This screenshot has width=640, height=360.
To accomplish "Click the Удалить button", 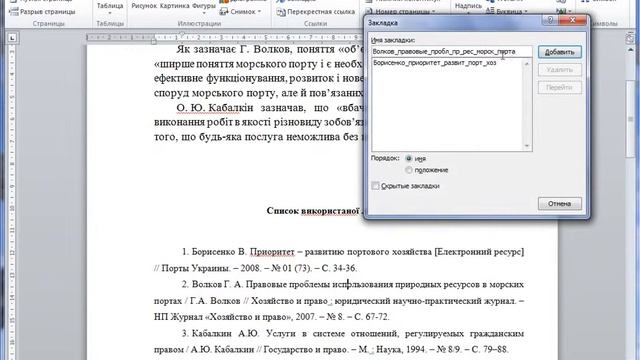I will pos(560,70).
